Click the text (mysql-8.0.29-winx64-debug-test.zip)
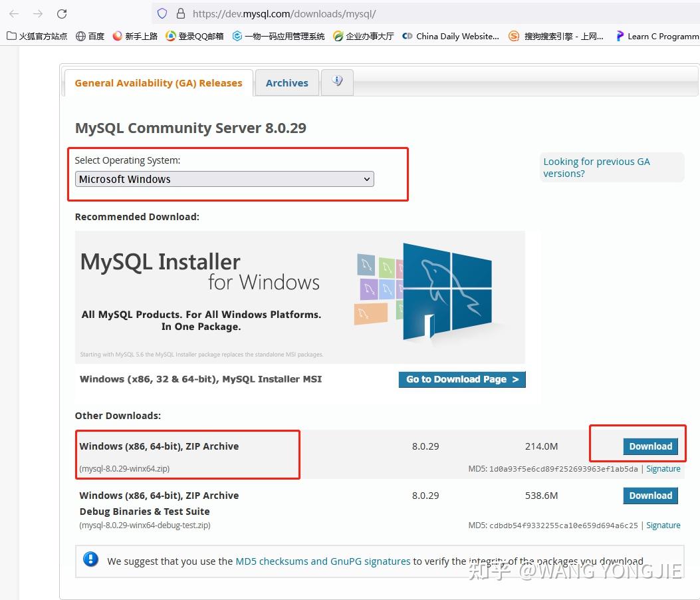700x600 pixels. click(x=145, y=525)
